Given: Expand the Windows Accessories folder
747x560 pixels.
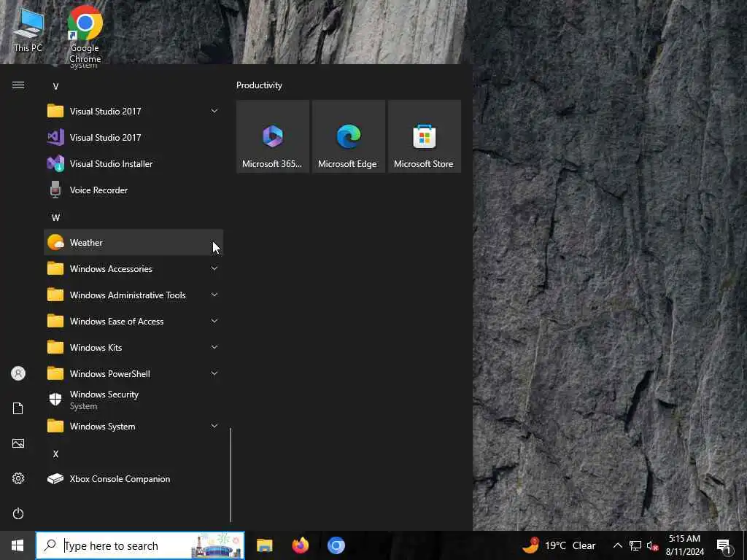Looking at the screenshot, I should (133, 268).
